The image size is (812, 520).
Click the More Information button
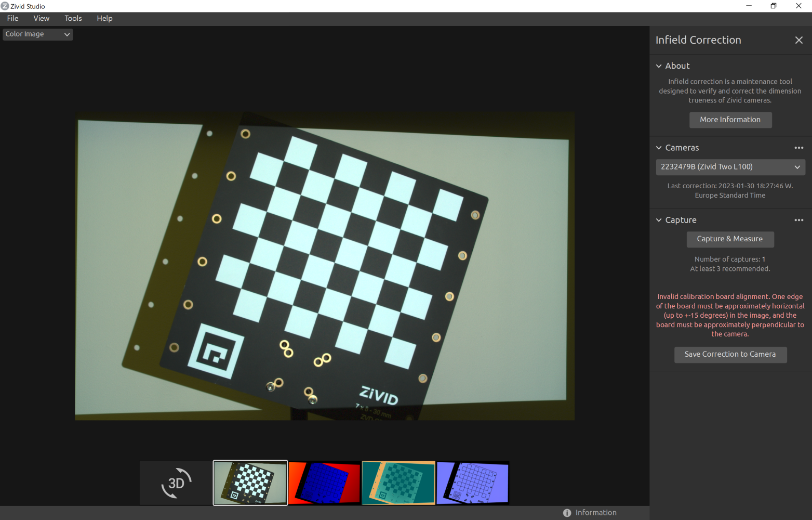tap(730, 120)
